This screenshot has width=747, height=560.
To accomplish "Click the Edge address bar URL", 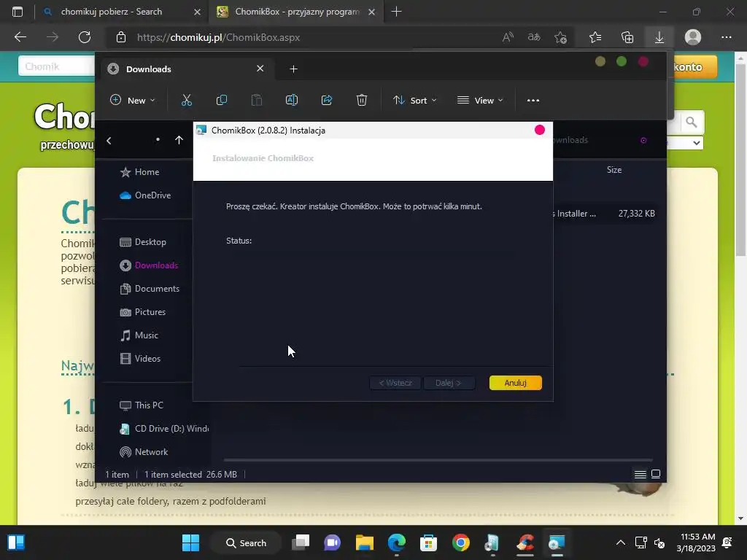I will coord(218,37).
